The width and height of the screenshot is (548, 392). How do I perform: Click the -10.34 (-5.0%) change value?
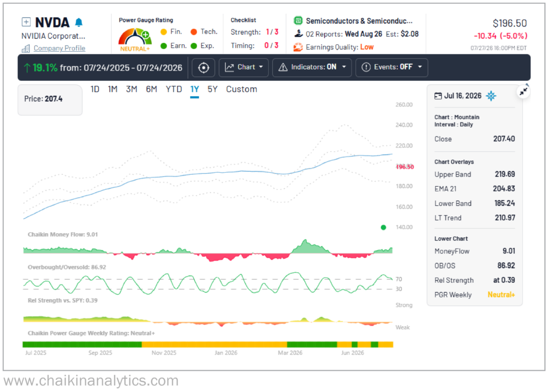(500, 36)
